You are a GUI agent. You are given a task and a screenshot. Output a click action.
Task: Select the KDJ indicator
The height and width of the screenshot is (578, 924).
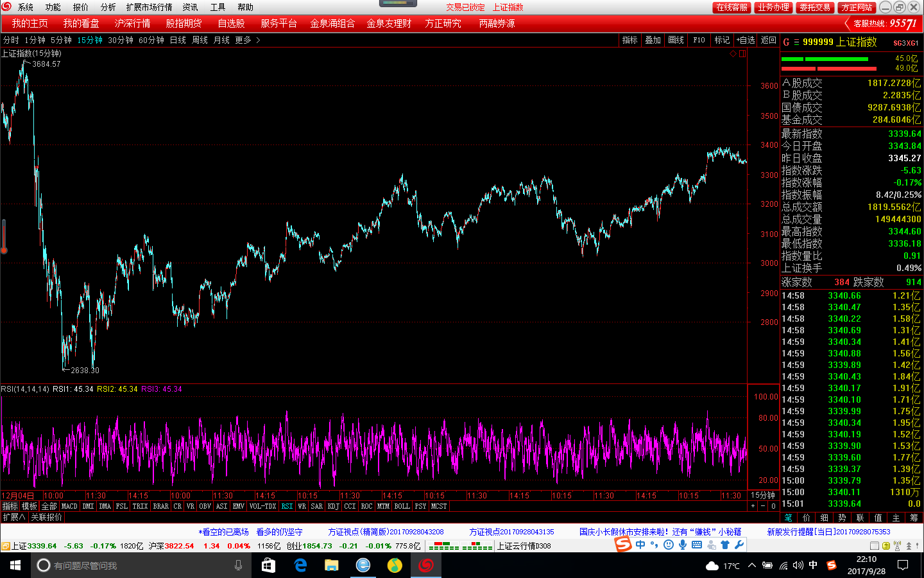point(333,506)
